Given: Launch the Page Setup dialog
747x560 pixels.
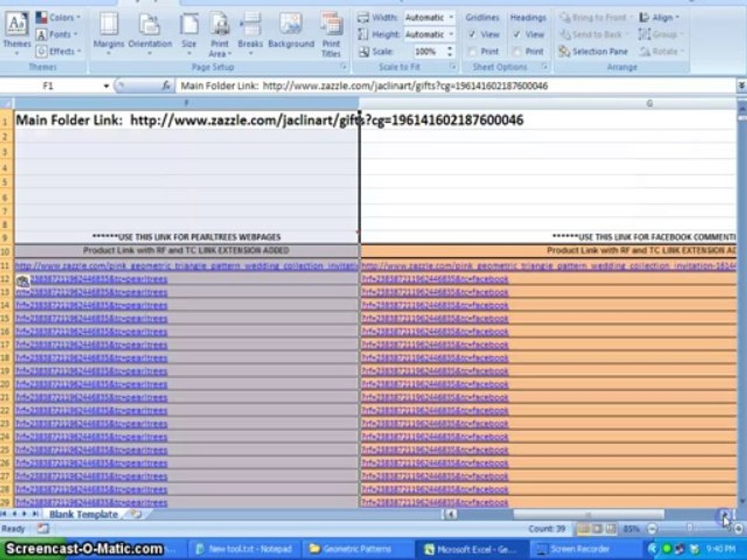Looking at the screenshot, I should tap(343, 67).
